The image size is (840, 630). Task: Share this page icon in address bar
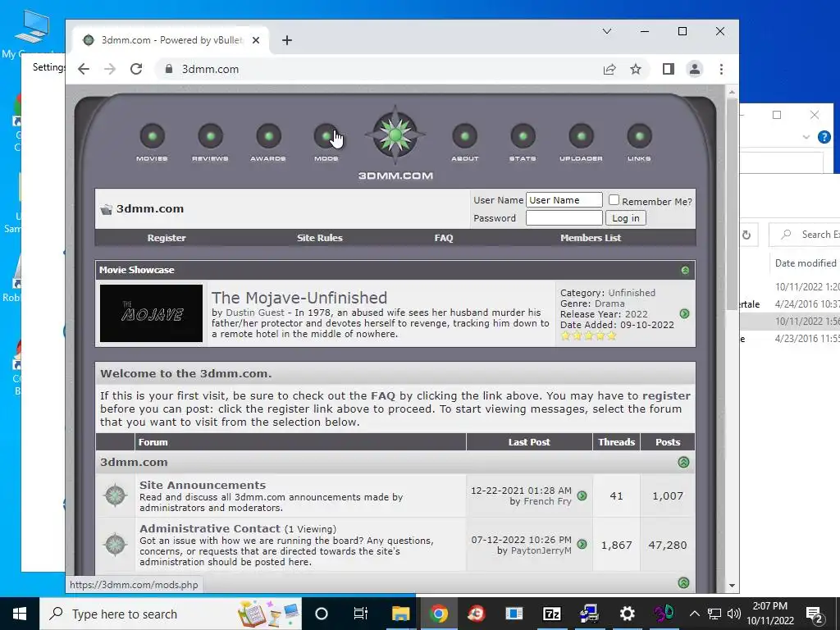tap(609, 69)
